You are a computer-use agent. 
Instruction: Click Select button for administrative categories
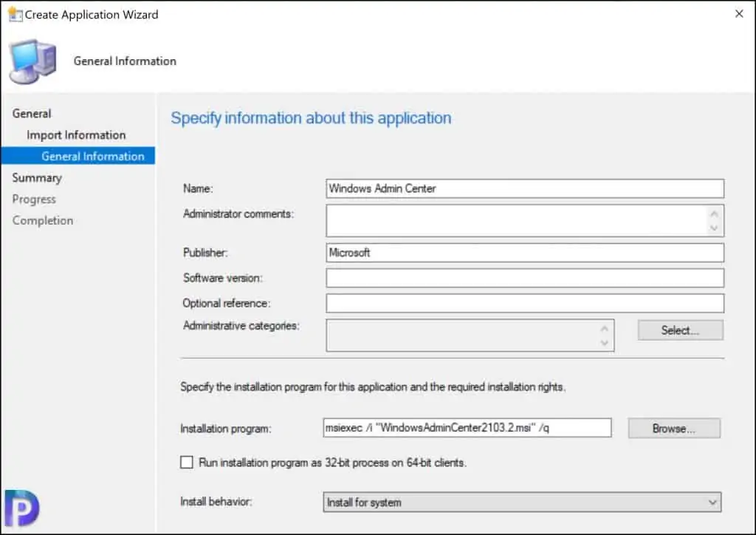pos(680,330)
